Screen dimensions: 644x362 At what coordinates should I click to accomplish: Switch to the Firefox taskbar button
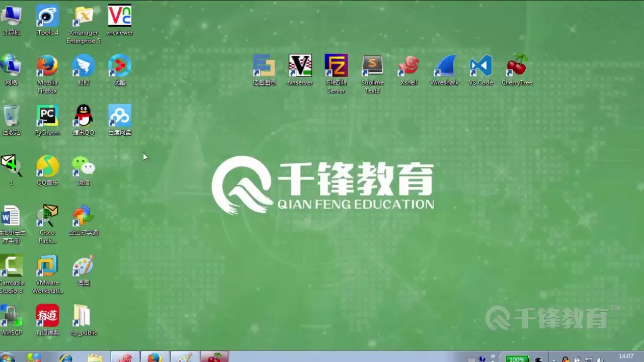[x=154, y=357]
